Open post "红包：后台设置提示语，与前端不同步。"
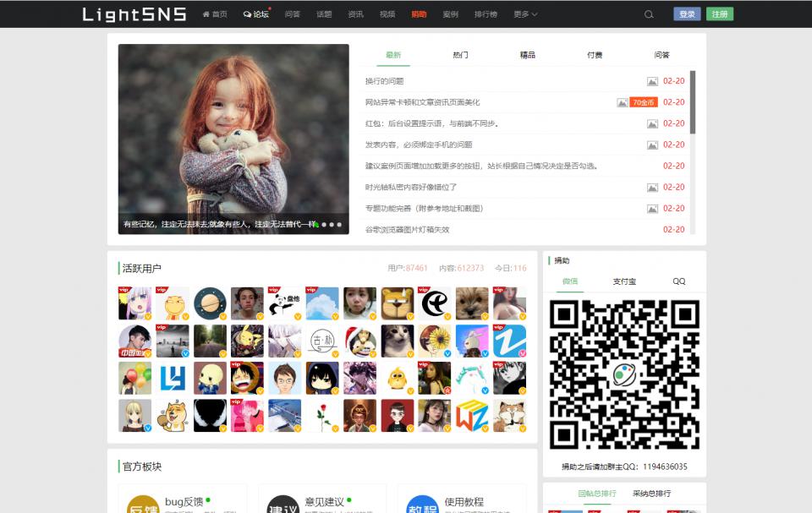Screen dimensions: 812x513 click(x=431, y=123)
